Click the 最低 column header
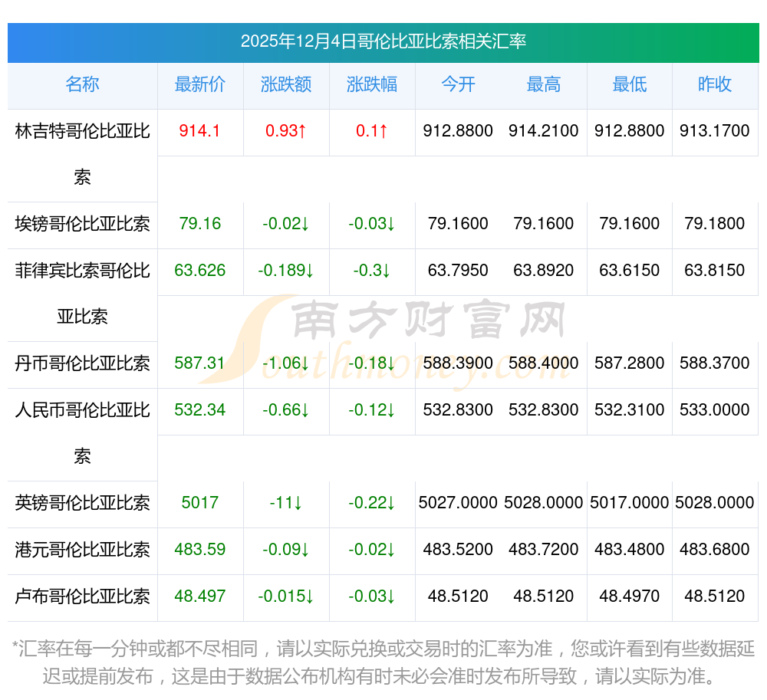This screenshot has height=700, width=767. (x=630, y=84)
